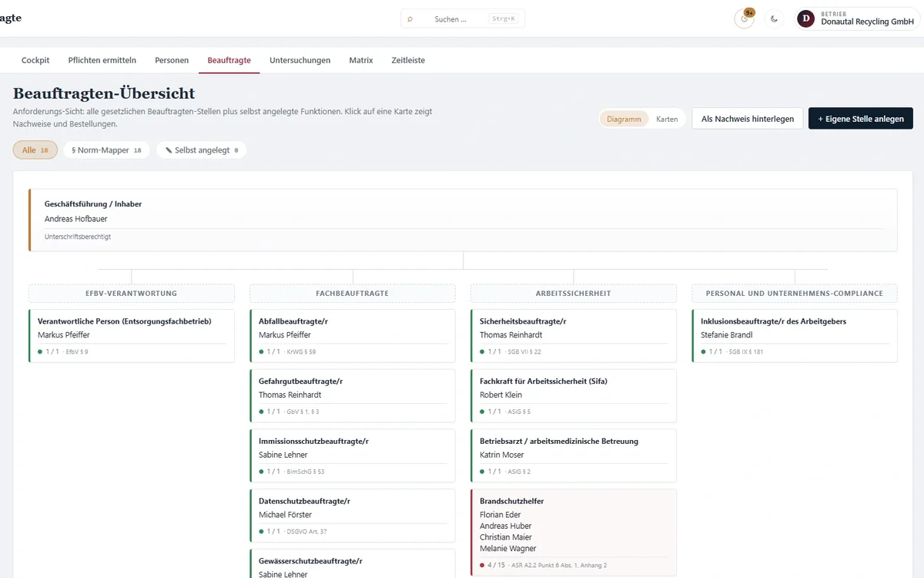The image size is (924, 578).
Task: Click the DSGVO Art. 37 reference
Action: pos(306,532)
